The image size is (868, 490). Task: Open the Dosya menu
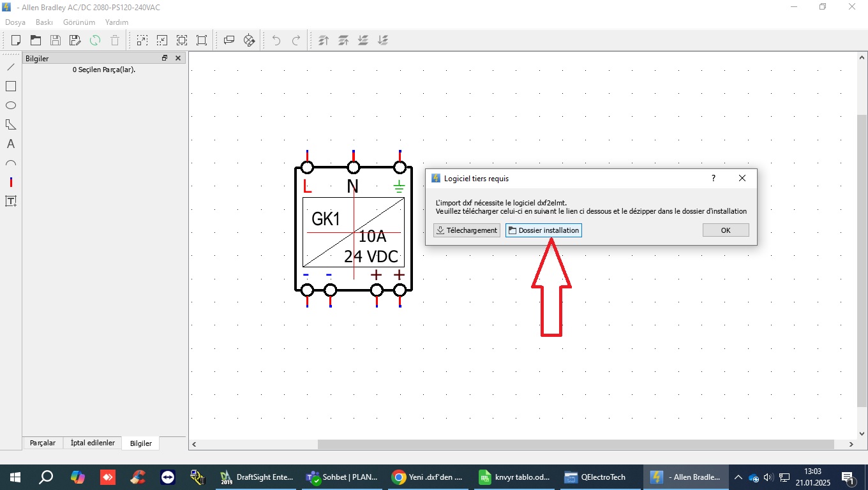[x=15, y=22]
